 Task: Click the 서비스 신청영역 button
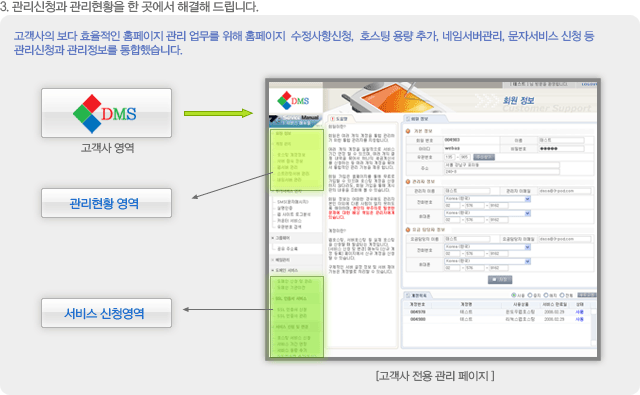coord(107,313)
